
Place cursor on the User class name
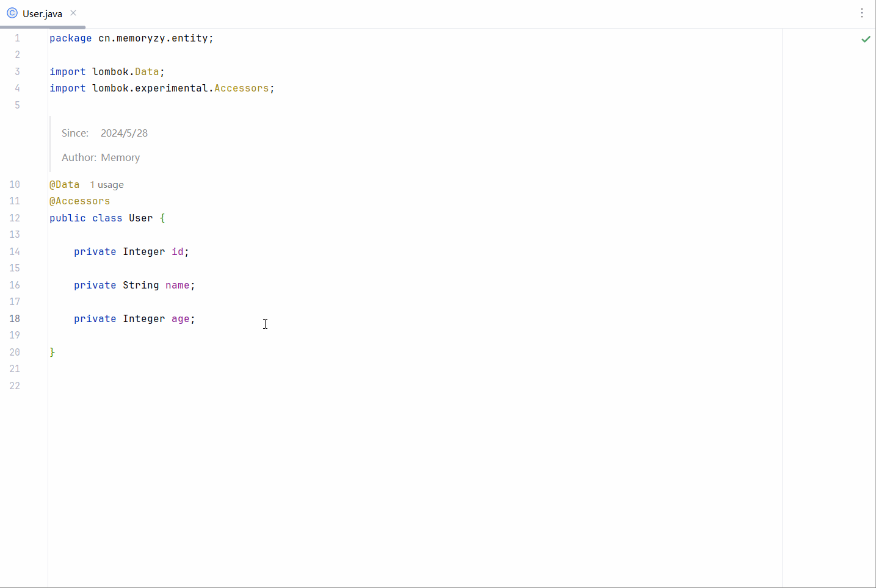pos(140,218)
